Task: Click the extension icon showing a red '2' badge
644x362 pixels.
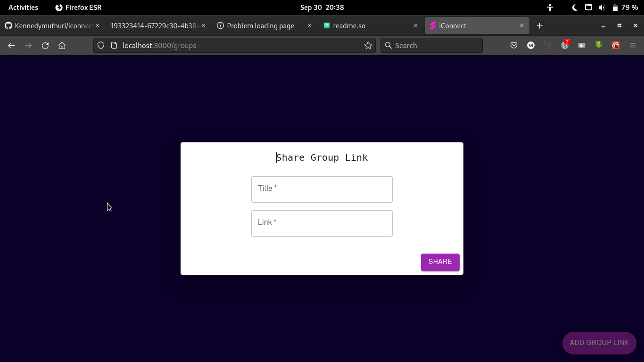Action: [564, 45]
